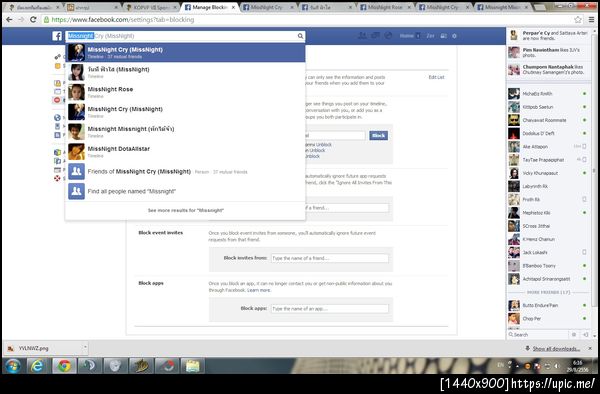Open the notifications globe icon in header
This screenshot has width=600, height=394.
tap(388, 36)
